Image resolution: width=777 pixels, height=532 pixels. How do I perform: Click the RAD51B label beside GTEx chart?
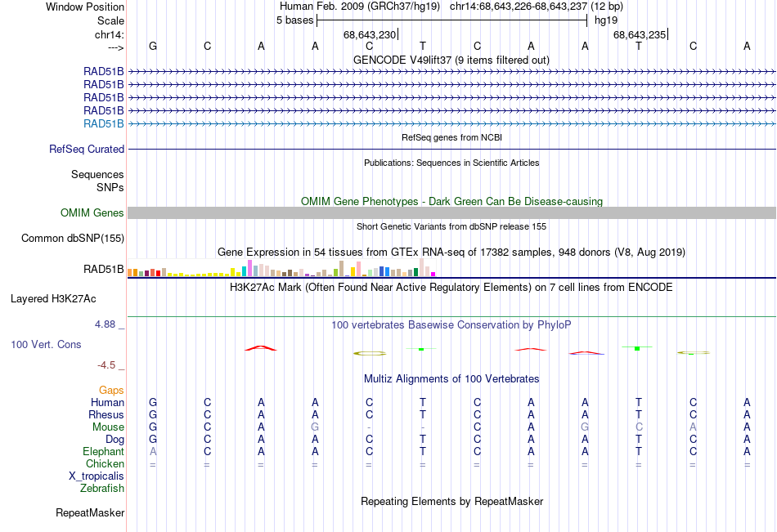(104, 270)
